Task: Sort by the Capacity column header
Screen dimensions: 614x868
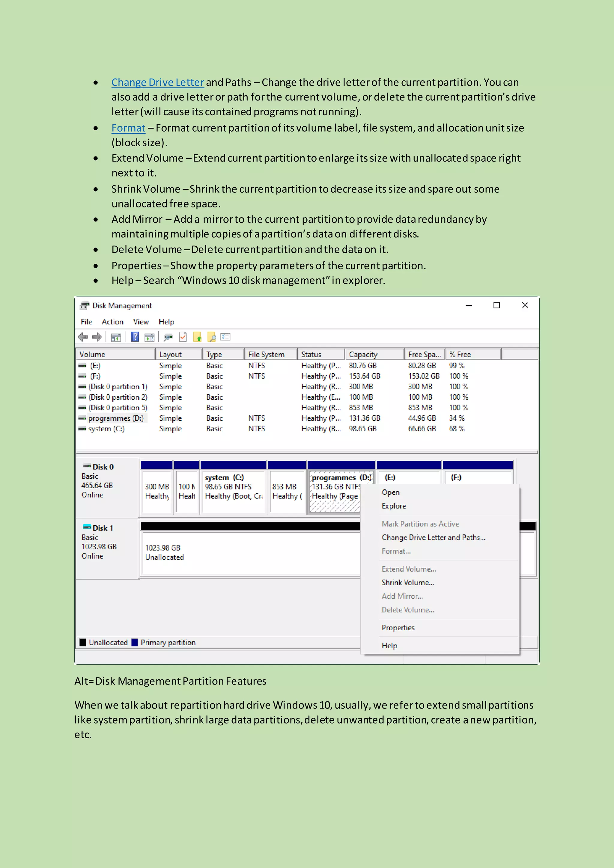Action: [x=374, y=354]
